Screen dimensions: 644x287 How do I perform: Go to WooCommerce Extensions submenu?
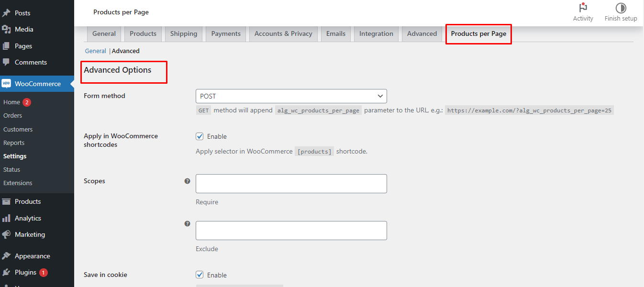click(x=18, y=183)
